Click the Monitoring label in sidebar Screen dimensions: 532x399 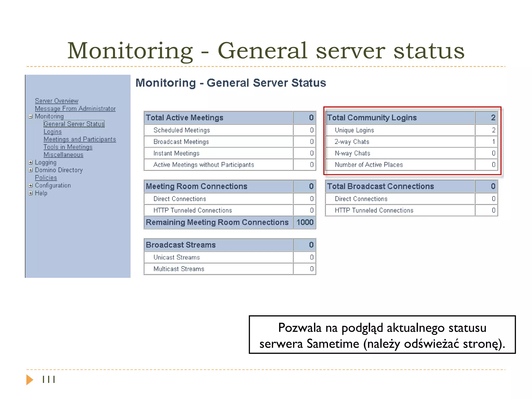[49, 116]
